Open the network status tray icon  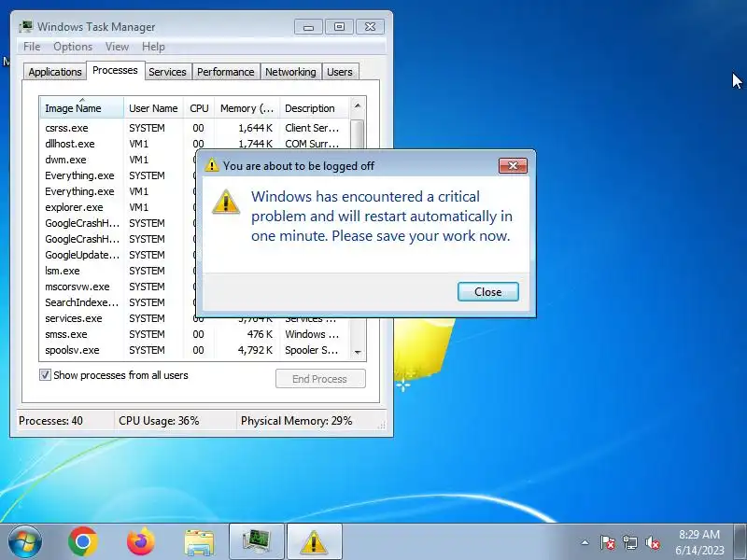pos(629,542)
